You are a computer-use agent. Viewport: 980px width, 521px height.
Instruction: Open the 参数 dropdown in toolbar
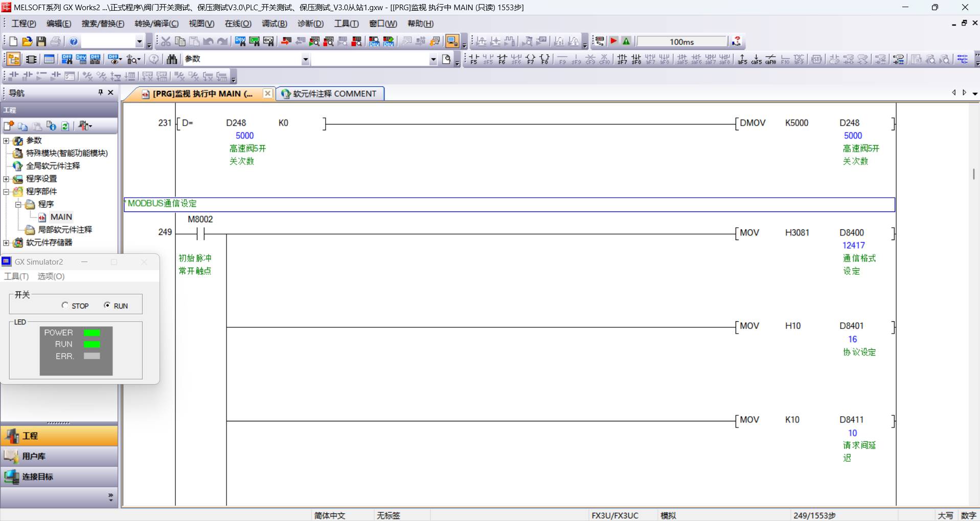point(305,60)
